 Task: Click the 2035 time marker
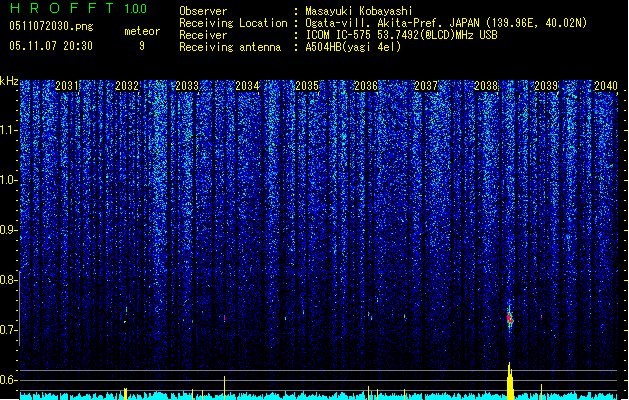[x=307, y=86]
